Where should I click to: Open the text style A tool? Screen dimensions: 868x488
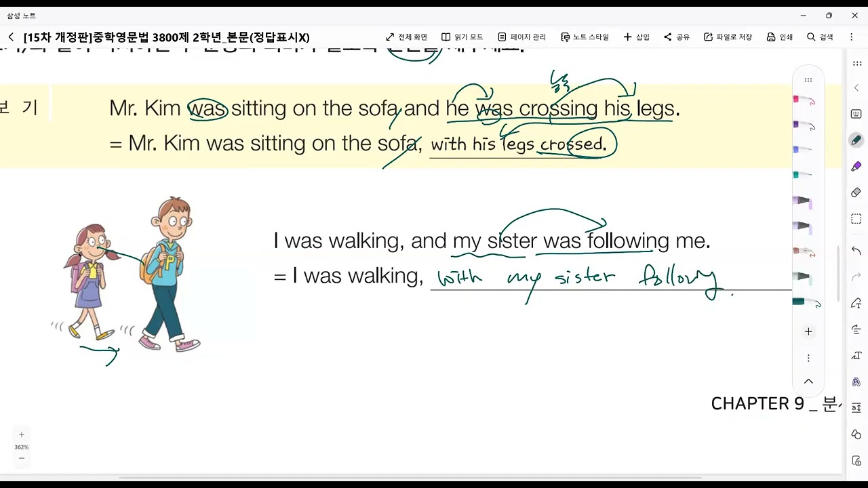coord(856,382)
